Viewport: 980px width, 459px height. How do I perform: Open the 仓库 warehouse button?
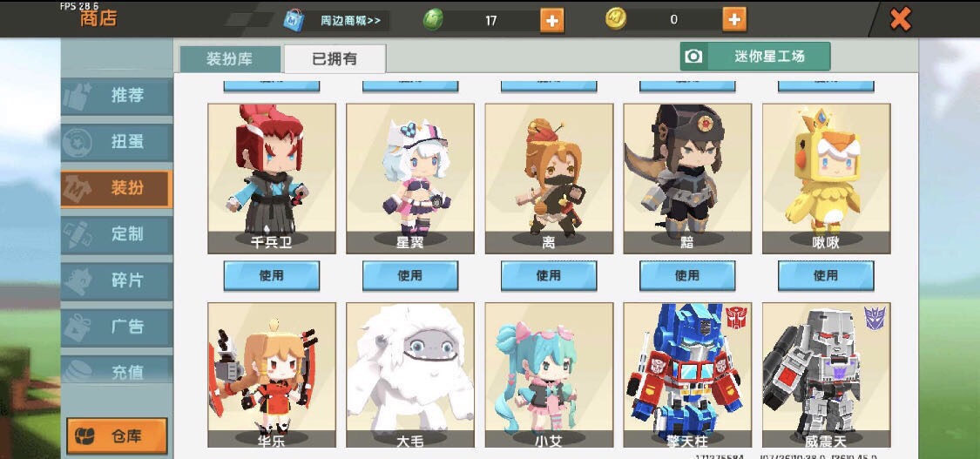(x=117, y=435)
